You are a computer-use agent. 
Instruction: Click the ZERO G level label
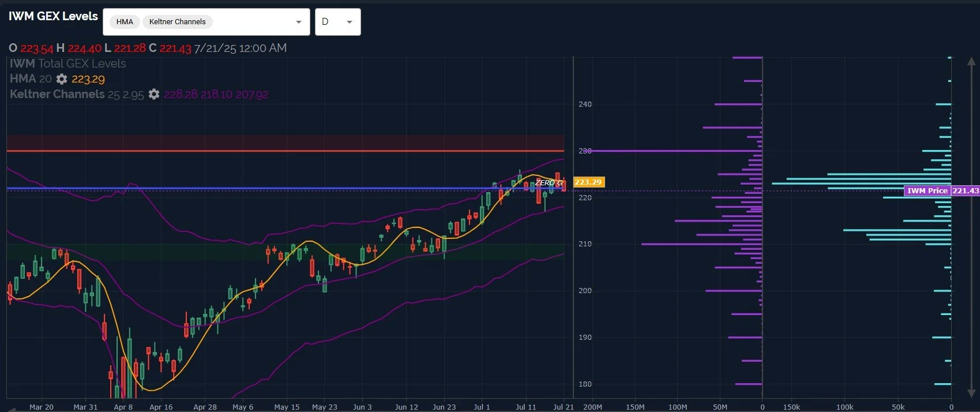pyautogui.click(x=548, y=182)
